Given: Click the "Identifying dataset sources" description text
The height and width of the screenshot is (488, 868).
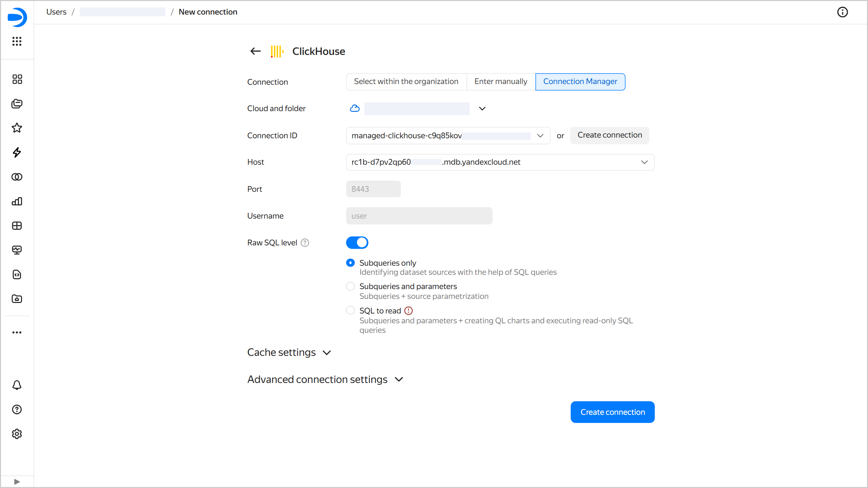Looking at the screenshot, I should point(458,272).
